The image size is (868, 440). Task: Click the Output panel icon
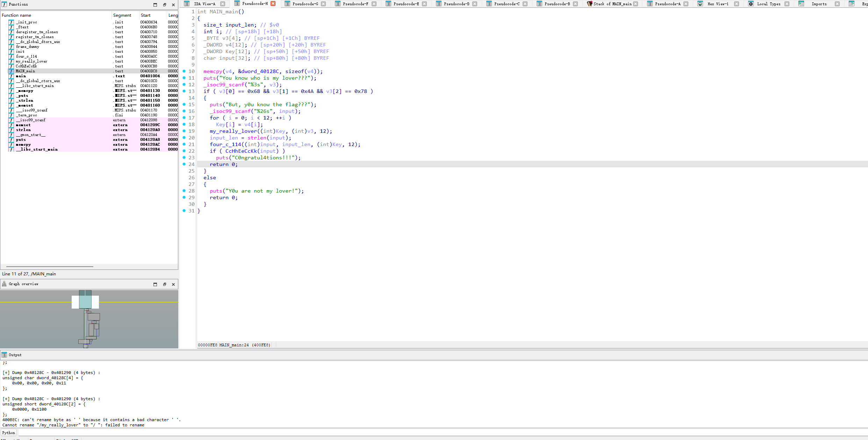(x=4, y=355)
